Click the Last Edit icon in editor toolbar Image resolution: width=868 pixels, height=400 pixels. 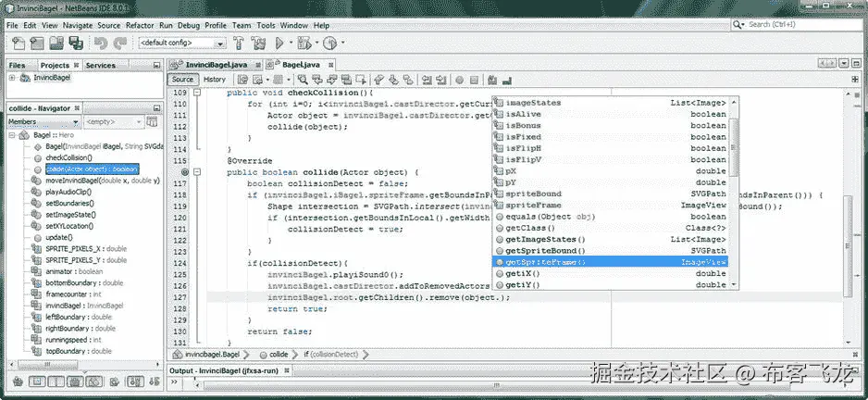coord(242,80)
